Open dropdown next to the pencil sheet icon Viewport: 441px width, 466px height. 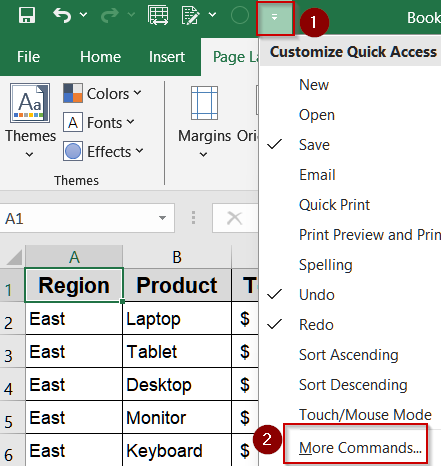coord(212,15)
